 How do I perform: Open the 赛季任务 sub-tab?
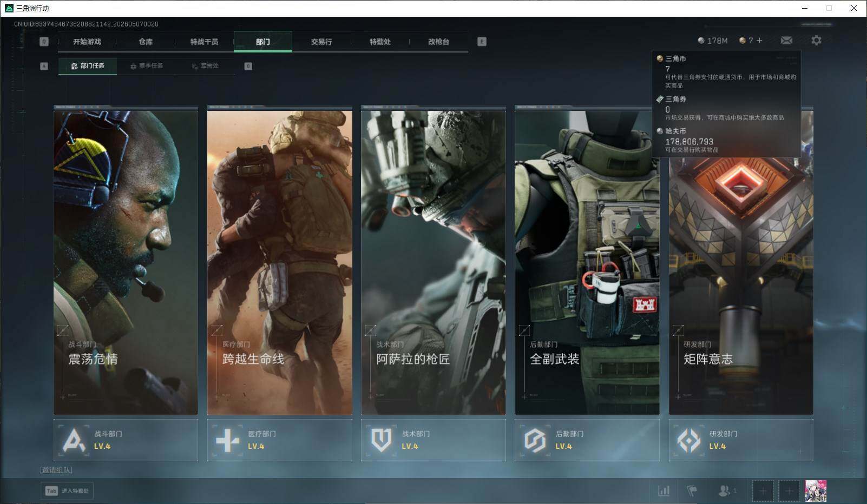click(147, 66)
